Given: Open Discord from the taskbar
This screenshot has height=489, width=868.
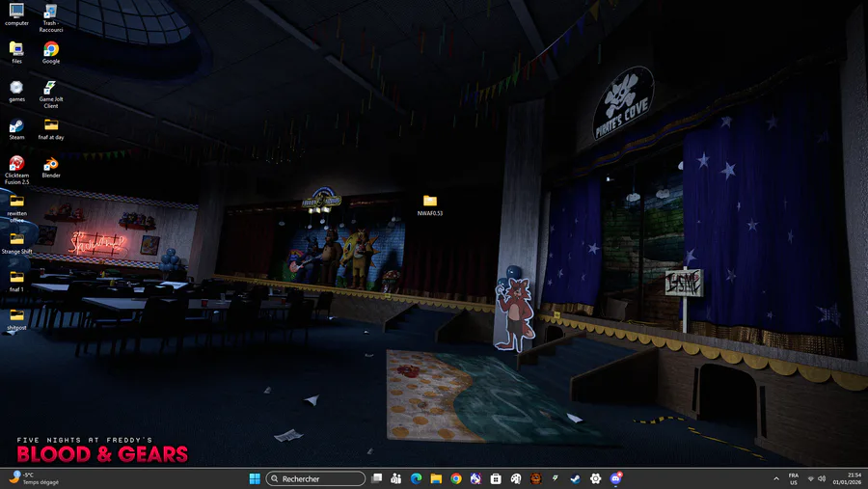Looking at the screenshot, I should coord(615,478).
